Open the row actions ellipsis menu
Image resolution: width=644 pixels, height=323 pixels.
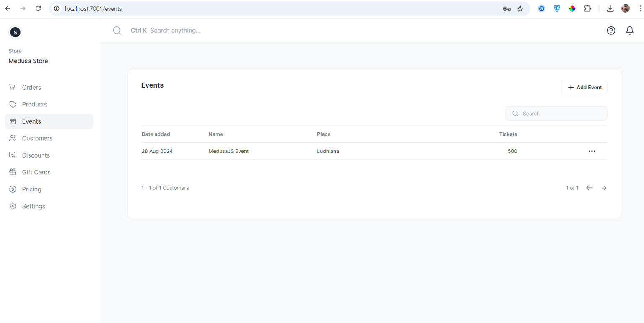[592, 151]
